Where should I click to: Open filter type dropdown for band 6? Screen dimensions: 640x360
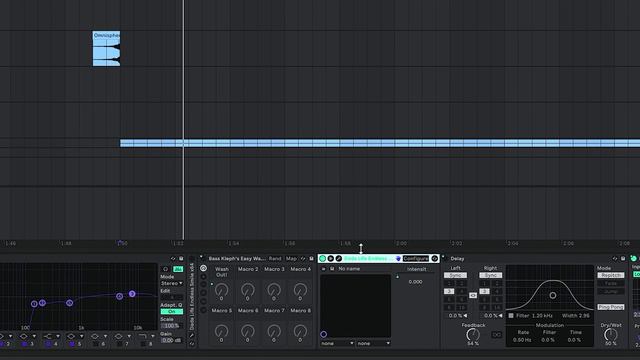99,336
